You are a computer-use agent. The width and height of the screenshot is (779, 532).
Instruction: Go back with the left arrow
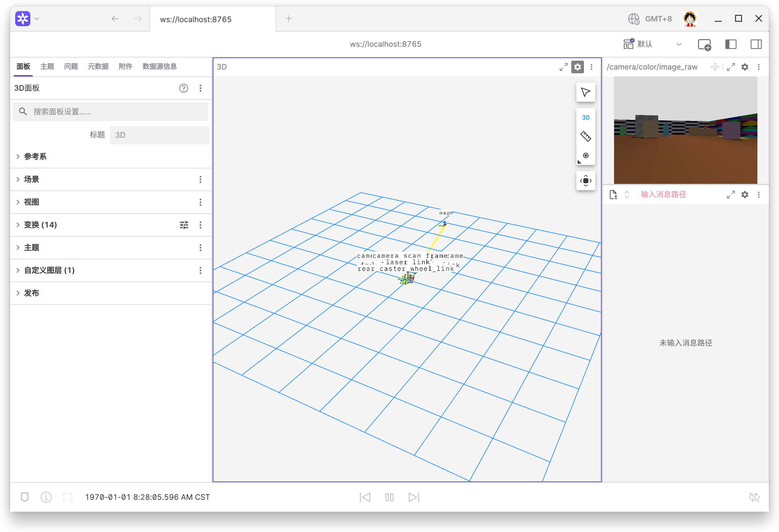point(115,19)
